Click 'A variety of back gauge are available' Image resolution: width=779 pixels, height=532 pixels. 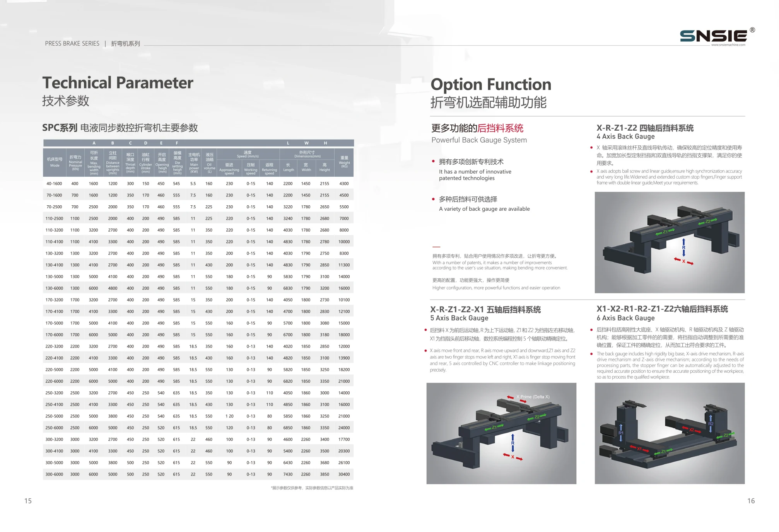[x=484, y=209]
